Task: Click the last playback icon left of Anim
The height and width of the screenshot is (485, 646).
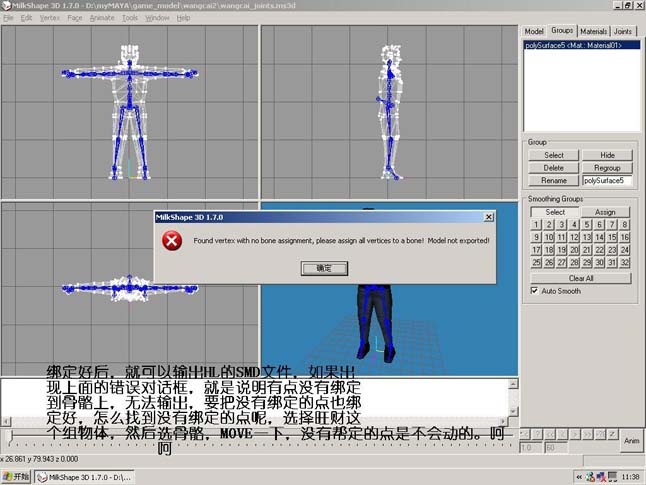Action: click(613, 434)
